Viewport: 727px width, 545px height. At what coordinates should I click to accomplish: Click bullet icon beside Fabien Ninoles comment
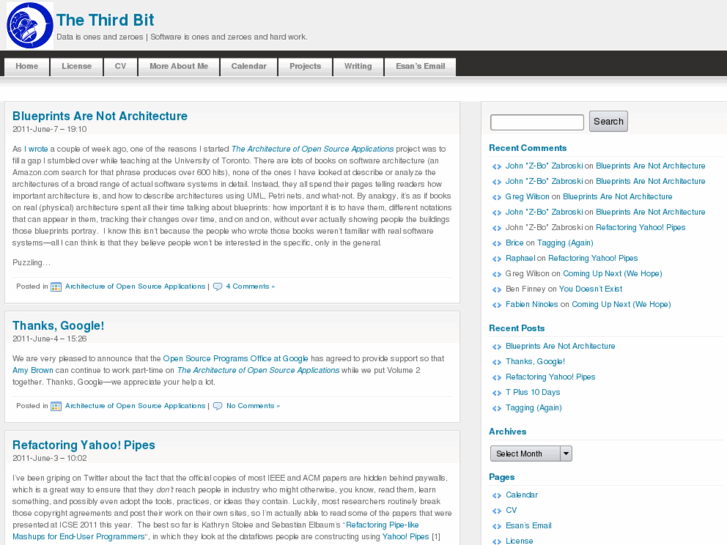pos(497,305)
